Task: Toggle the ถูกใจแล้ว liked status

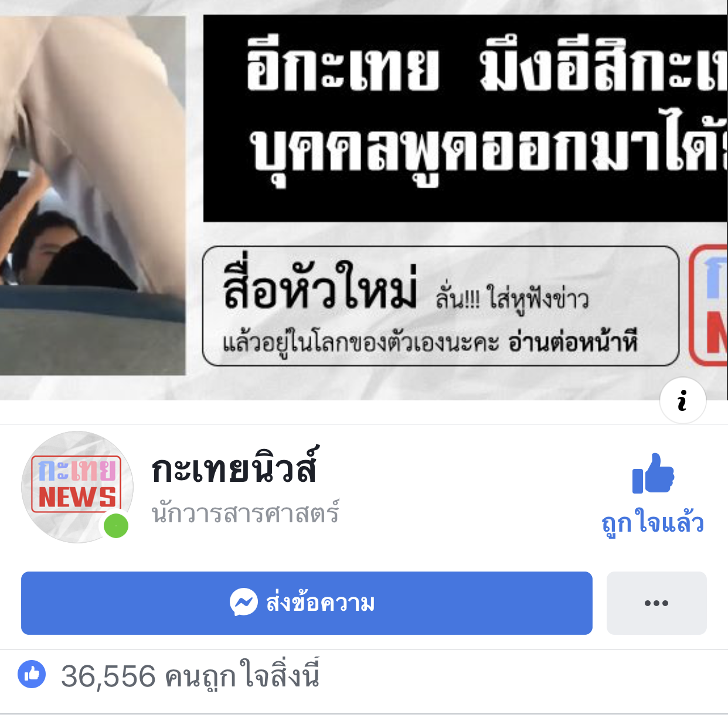Action: click(653, 522)
